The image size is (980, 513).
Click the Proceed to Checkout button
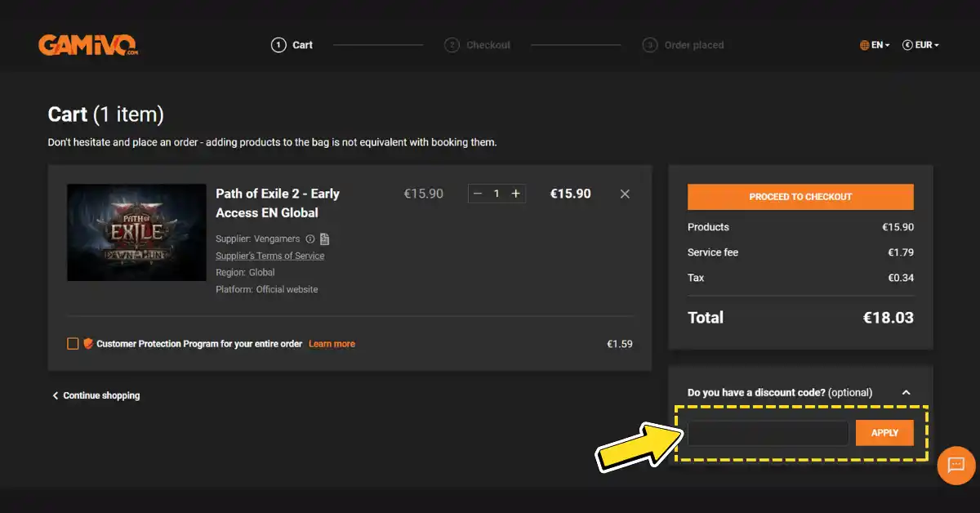tap(800, 197)
